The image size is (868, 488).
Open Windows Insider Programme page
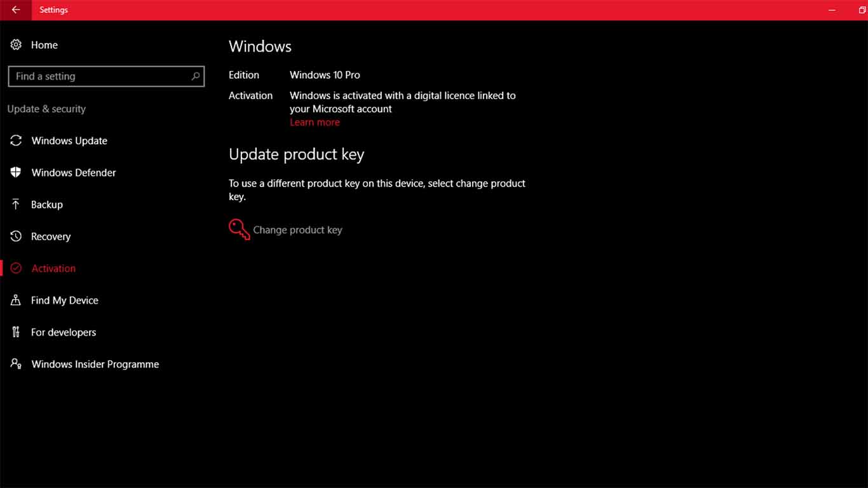[95, 364]
